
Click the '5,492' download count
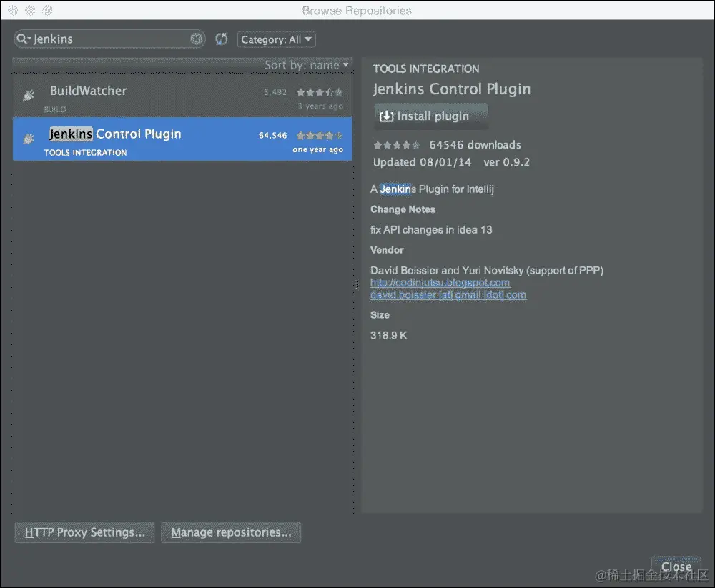[275, 93]
